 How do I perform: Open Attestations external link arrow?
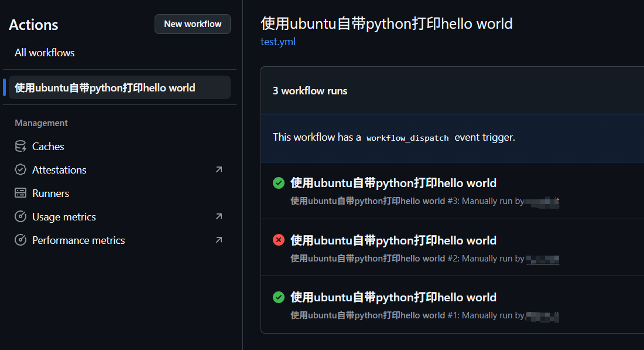tap(218, 170)
